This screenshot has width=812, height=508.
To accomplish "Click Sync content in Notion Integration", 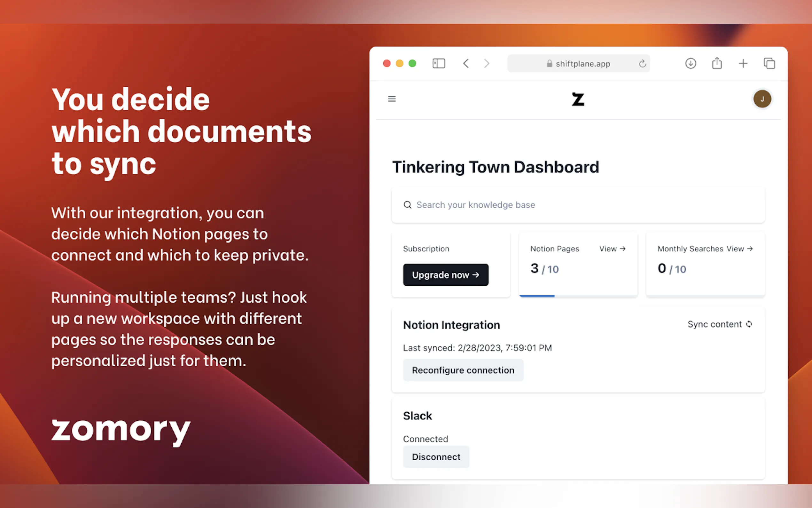I will click(719, 324).
